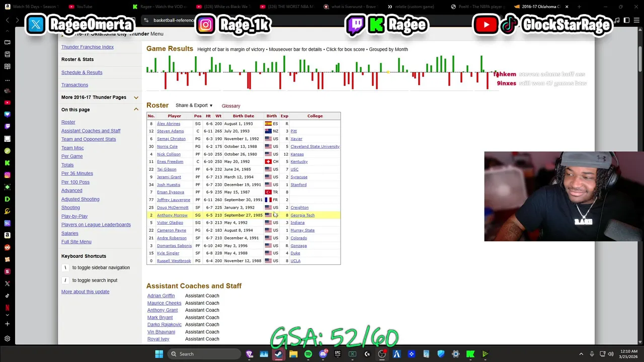Open the Share & Export dropdown
This screenshot has width=644, height=362.
point(194,106)
